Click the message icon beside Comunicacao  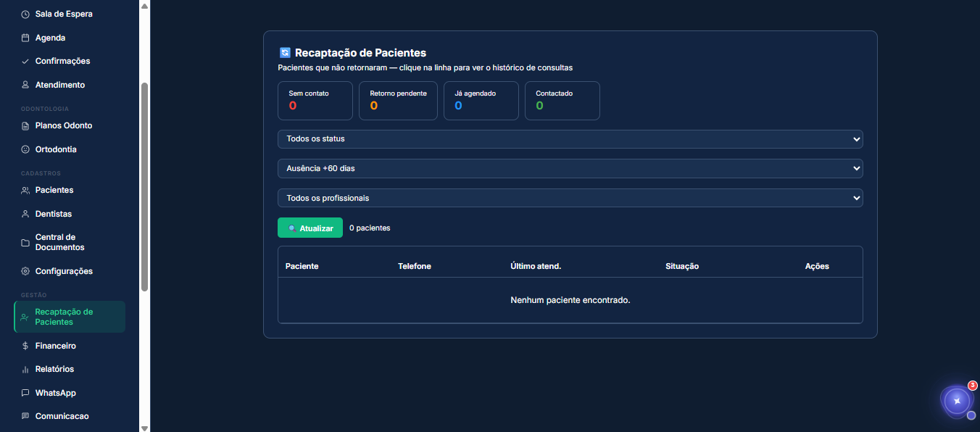tap(25, 416)
